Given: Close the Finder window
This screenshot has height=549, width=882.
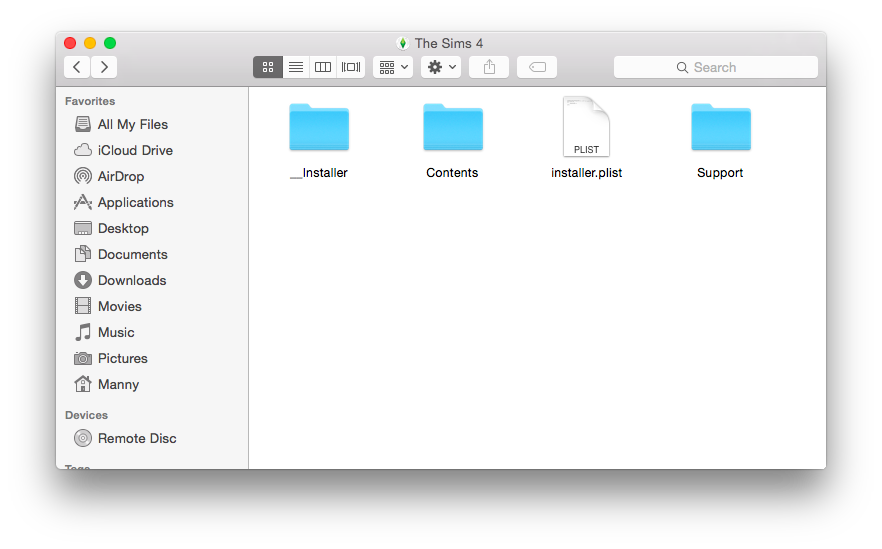Looking at the screenshot, I should (x=70, y=43).
